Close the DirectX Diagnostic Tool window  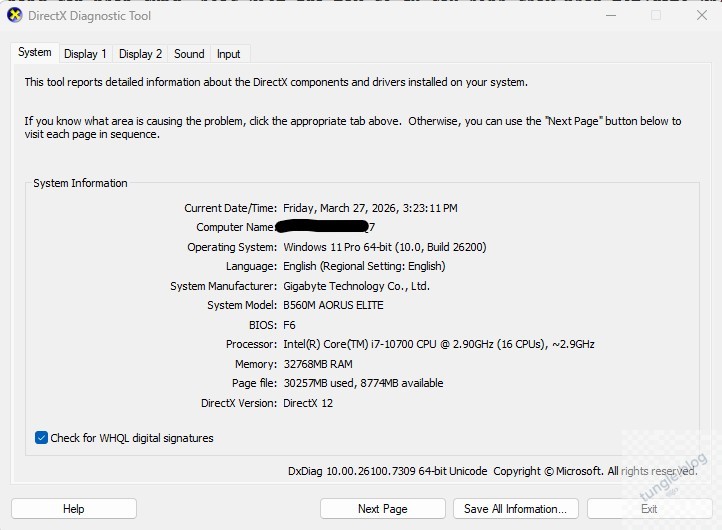click(x=702, y=15)
